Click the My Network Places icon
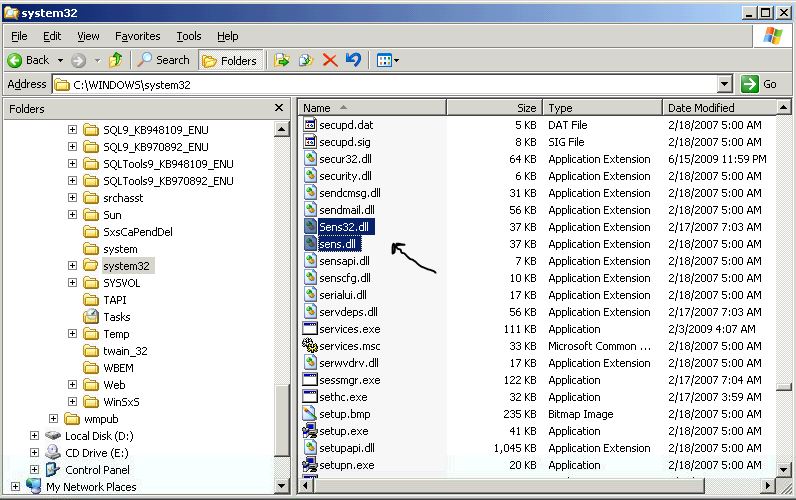The image size is (796, 500). (x=34, y=486)
